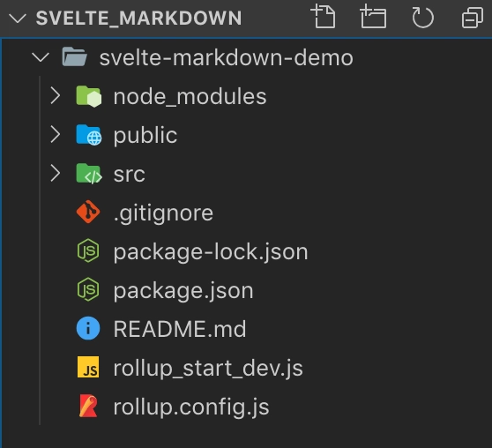Expand the public folder chevron
The image size is (492, 448).
[x=56, y=134]
